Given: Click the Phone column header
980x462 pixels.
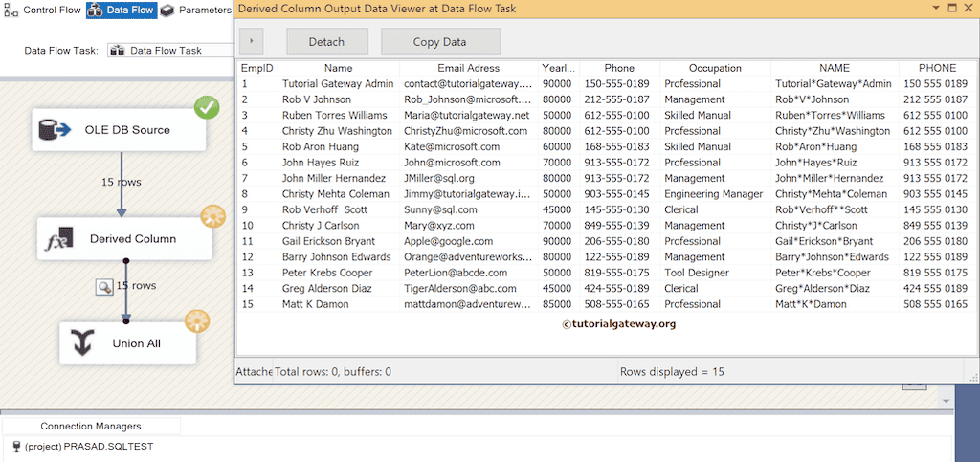Looking at the screenshot, I should click(x=619, y=68).
